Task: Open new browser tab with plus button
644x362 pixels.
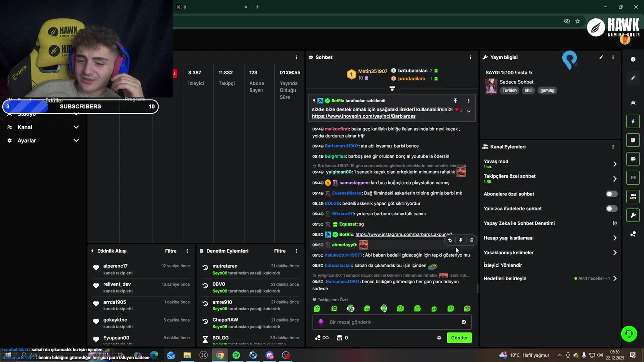Action: tap(258, 7)
